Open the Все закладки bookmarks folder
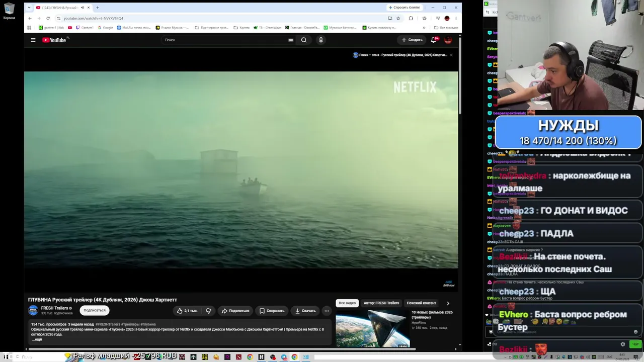Image resolution: width=644 pixels, height=362 pixels. point(445,28)
